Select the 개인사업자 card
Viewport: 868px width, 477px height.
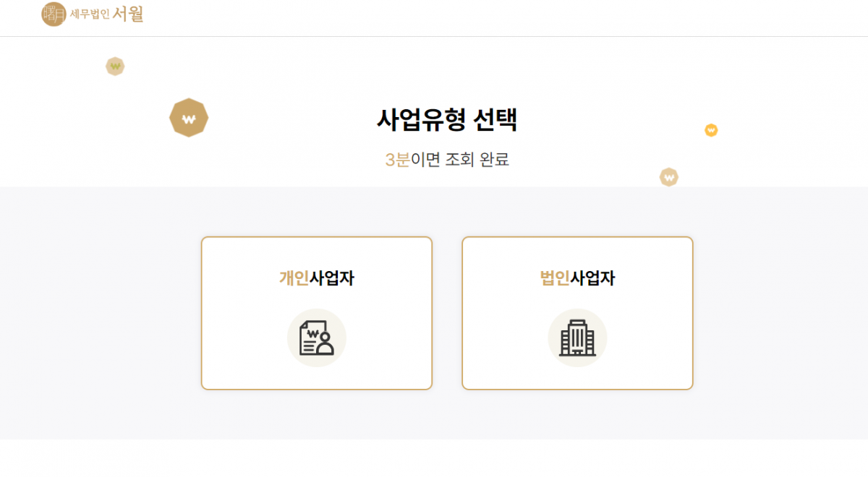click(317, 313)
